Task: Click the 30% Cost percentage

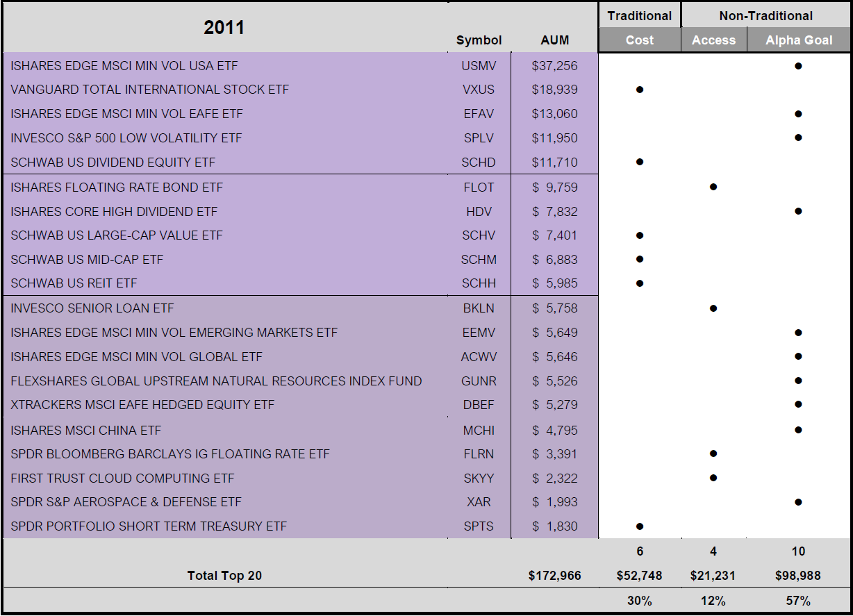Action: 640,601
